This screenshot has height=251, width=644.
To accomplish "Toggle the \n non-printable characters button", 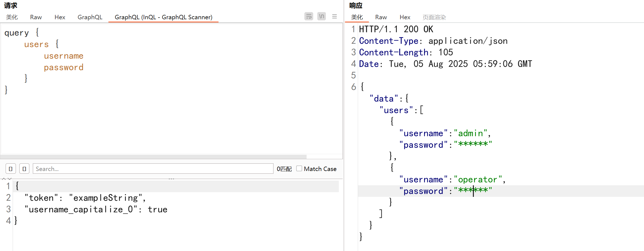I will pos(321,16).
